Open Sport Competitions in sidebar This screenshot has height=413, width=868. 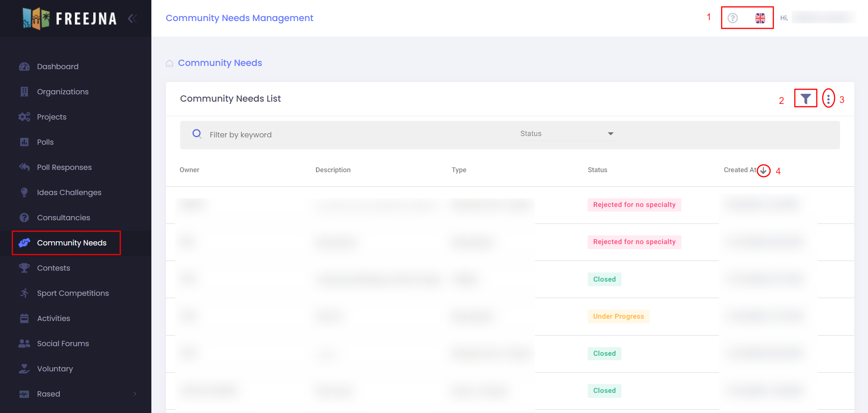pos(73,293)
